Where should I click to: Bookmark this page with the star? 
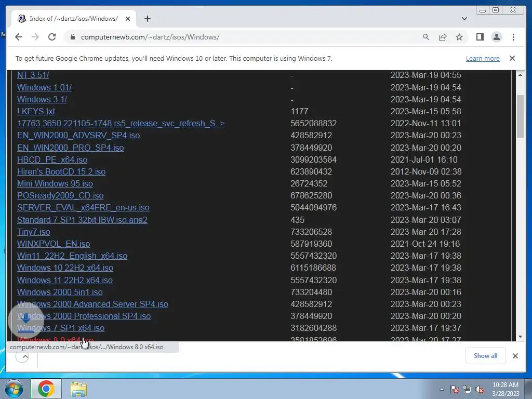[x=459, y=37]
